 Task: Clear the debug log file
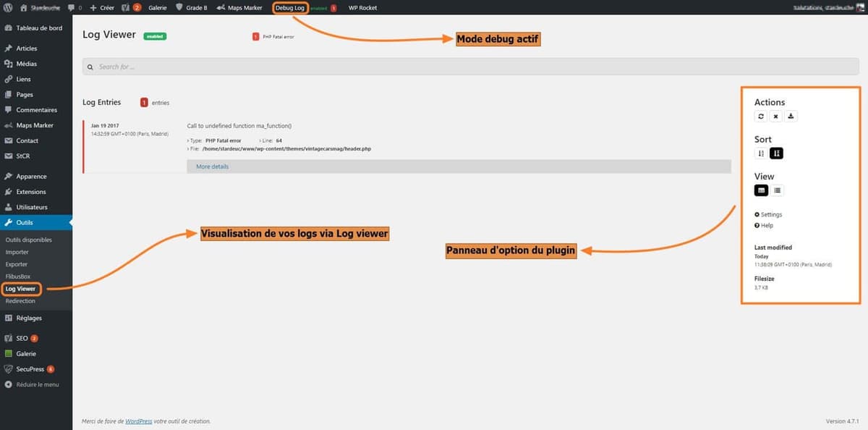(x=775, y=116)
